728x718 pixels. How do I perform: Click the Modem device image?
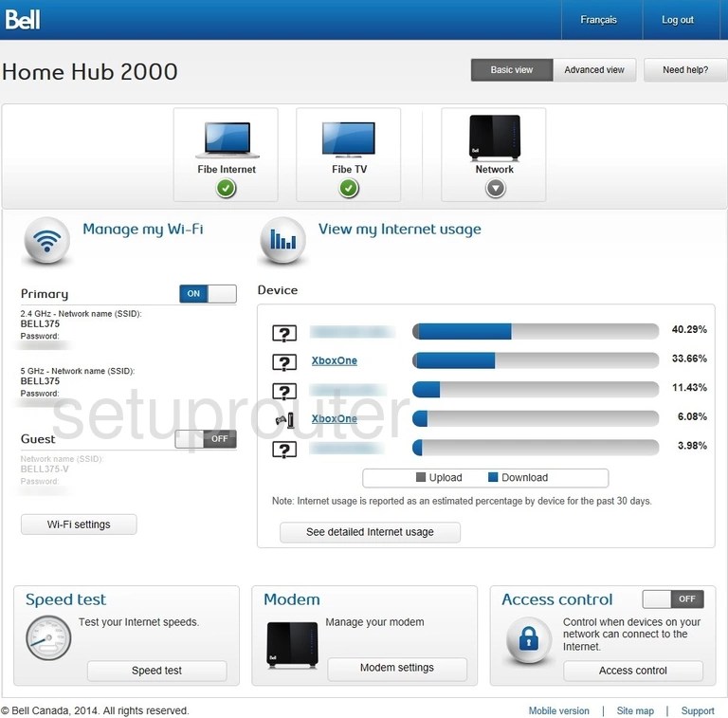click(x=292, y=645)
